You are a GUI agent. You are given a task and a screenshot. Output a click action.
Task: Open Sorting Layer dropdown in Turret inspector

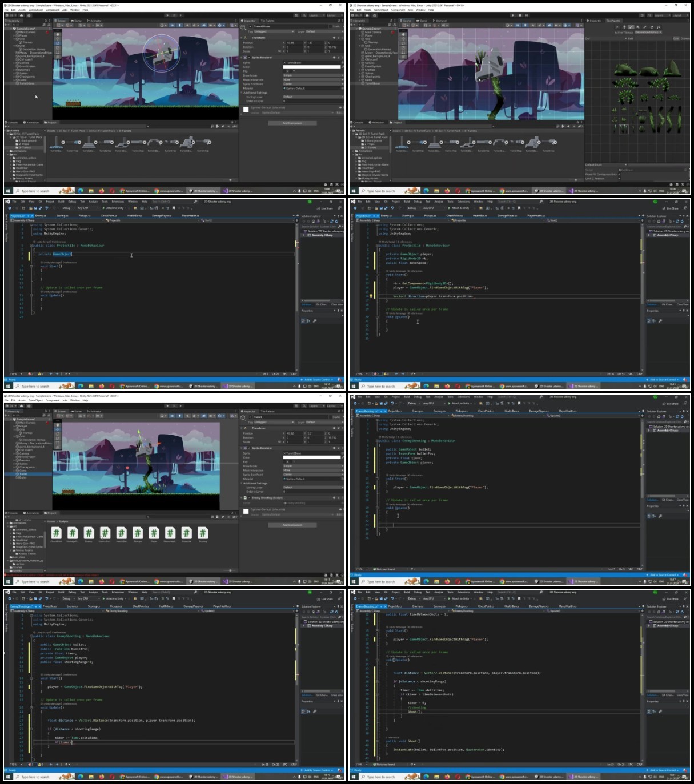[x=314, y=487]
